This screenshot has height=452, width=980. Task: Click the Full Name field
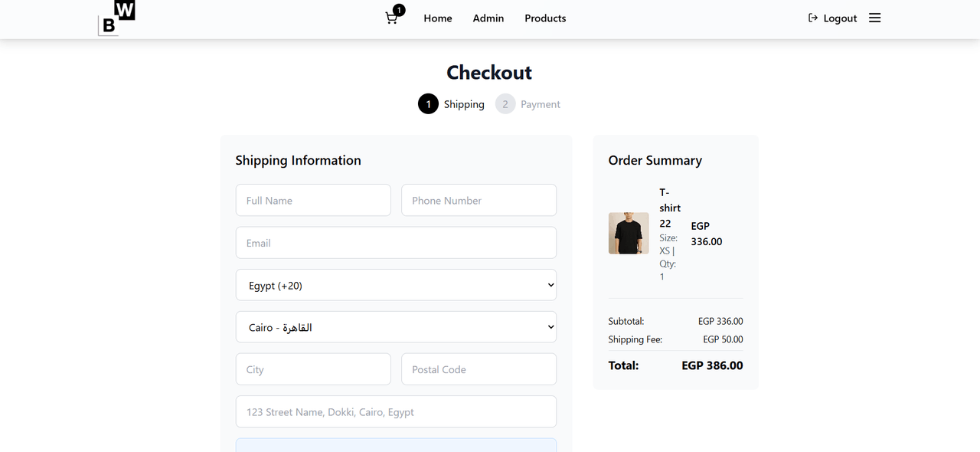click(313, 201)
